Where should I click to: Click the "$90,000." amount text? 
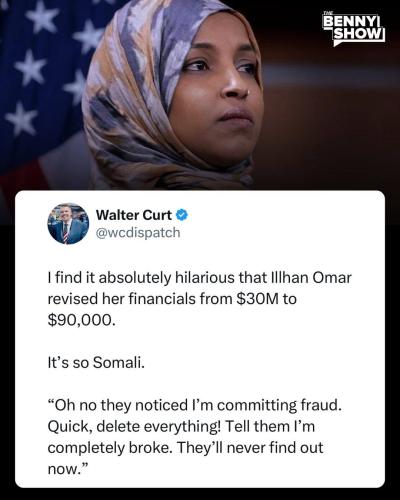(x=82, y=320)
